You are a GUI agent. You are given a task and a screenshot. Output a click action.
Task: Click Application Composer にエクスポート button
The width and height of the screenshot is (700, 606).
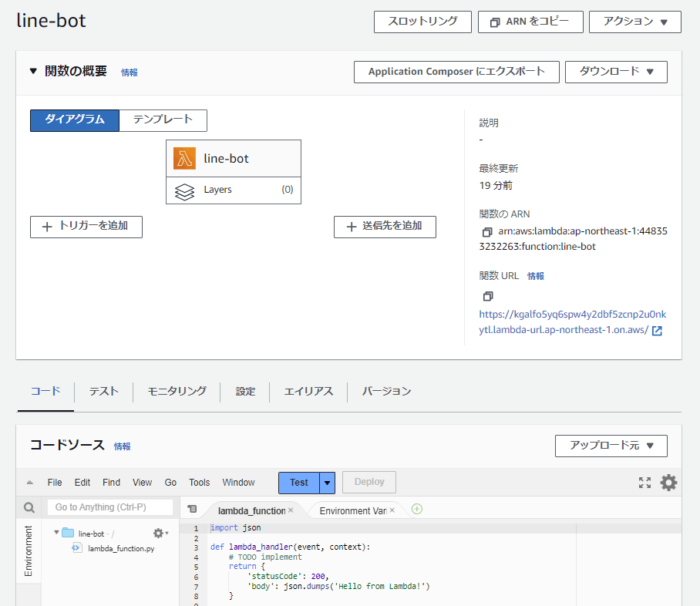pyautogui.click(x=456, y=72)
